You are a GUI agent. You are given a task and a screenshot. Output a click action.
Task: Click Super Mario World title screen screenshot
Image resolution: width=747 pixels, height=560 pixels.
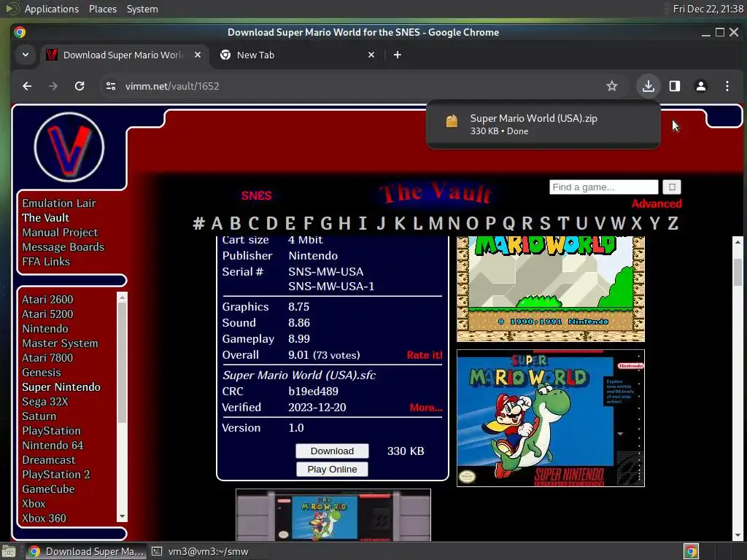pyautogui.click(x=550, y=289)
